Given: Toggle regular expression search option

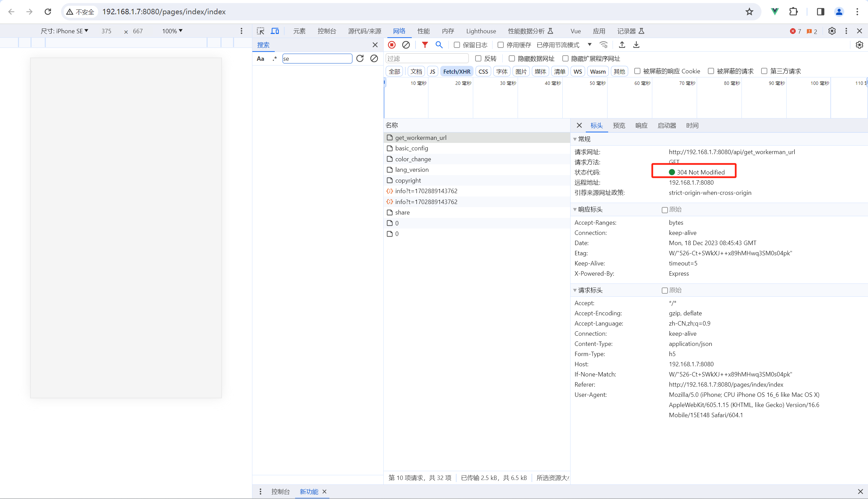Looking at the screenshot, I should click(275, 59).
